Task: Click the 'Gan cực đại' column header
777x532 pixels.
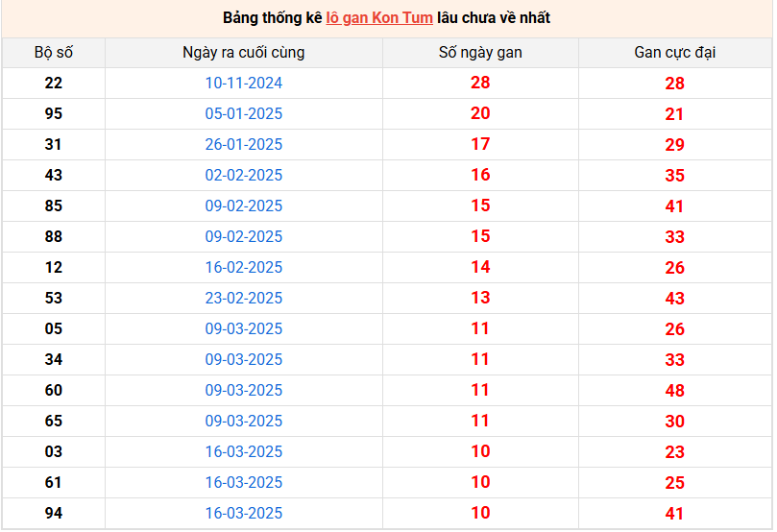Action: [675, 53]
